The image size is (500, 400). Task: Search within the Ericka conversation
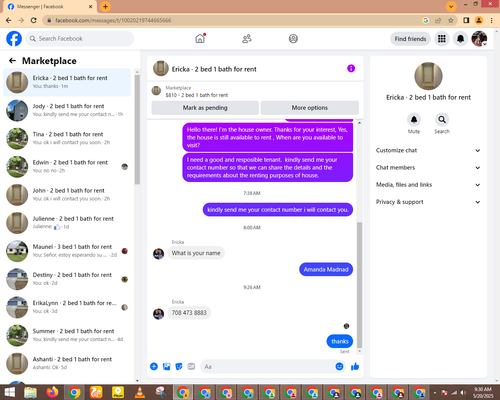point(442,119)
